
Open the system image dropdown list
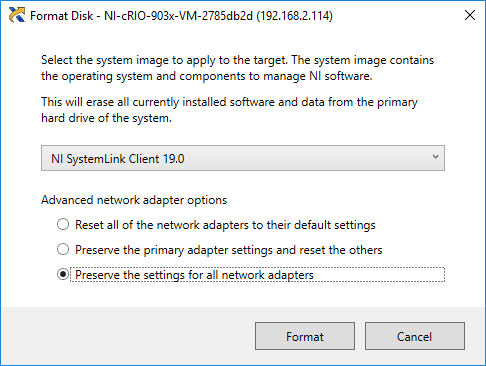[243, 158]
